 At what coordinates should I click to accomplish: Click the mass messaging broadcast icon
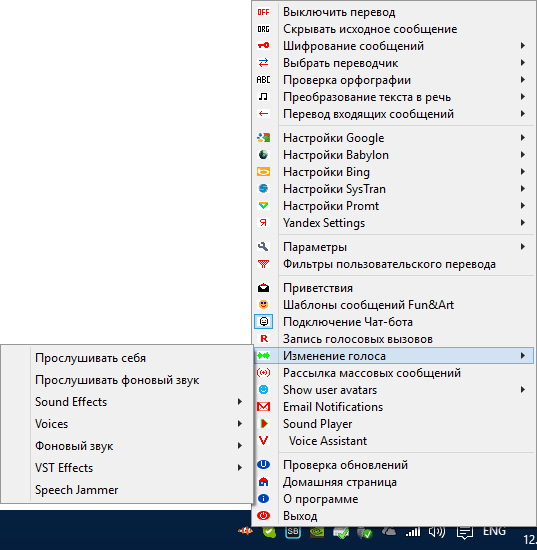pyautogui.click(x=263, y=373)
